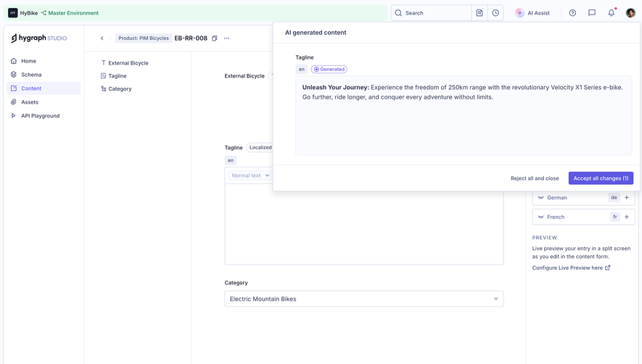Click the Localized badge beside Tagline
This screenshot has width=642, height=364.
point(260,147)
